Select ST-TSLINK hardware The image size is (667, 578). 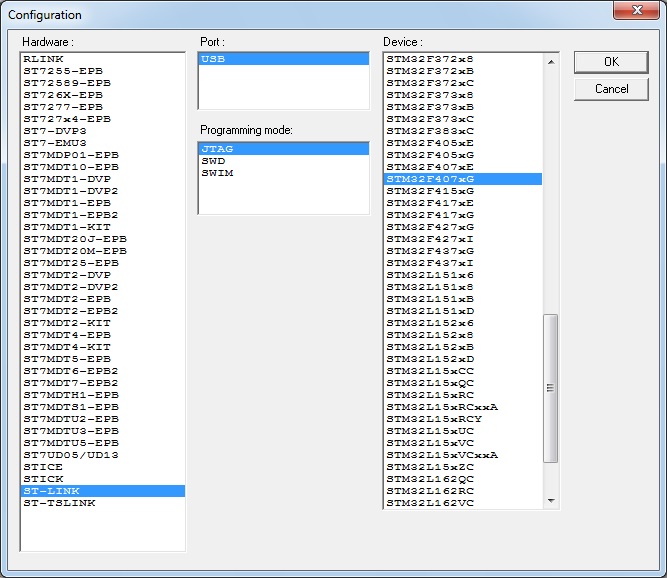tap(103, 503)
